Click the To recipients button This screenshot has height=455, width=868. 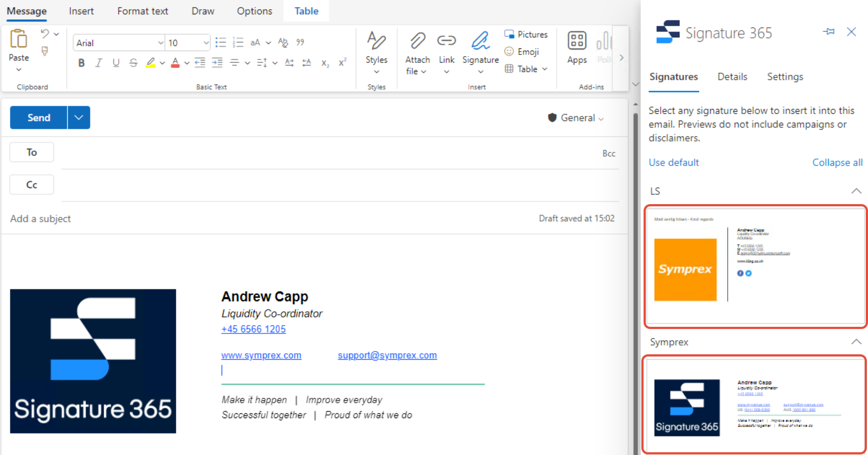click(x=32, y=152)
